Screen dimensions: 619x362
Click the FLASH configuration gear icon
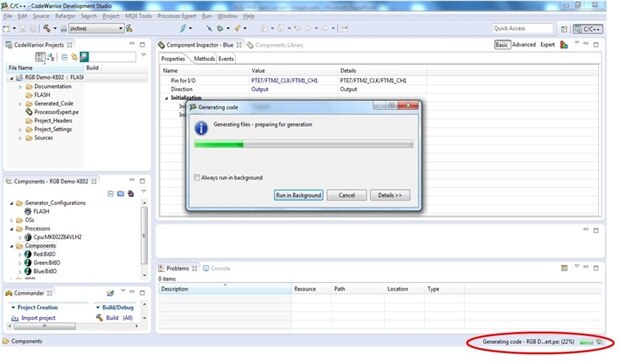coord(28,211)
